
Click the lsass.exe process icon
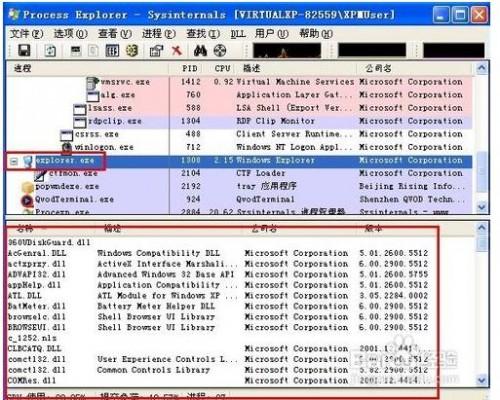point(80,109)
